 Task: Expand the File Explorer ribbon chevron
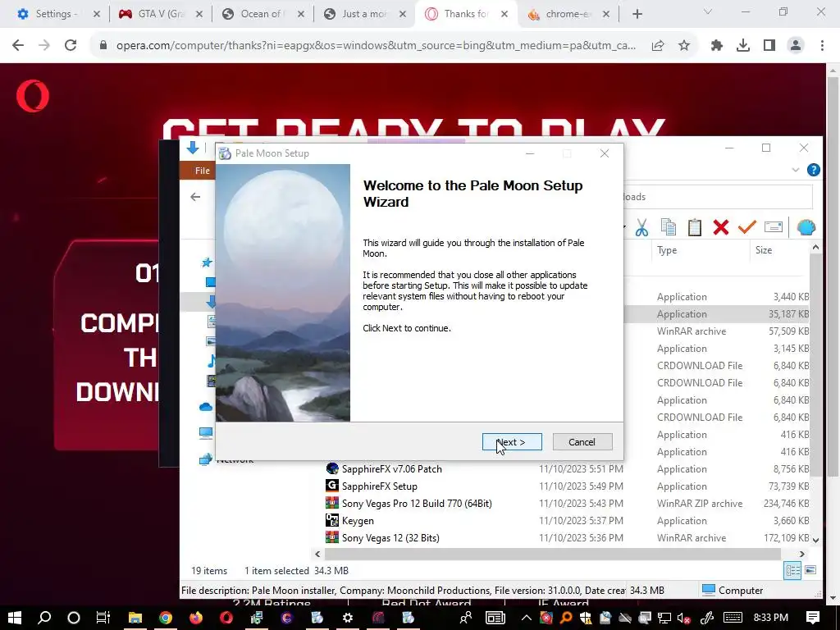(796, 170)
